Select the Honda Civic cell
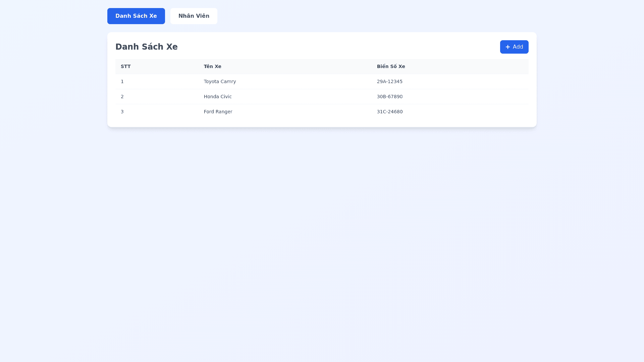This screenshot has width=644, height=362. click(218, 97)
